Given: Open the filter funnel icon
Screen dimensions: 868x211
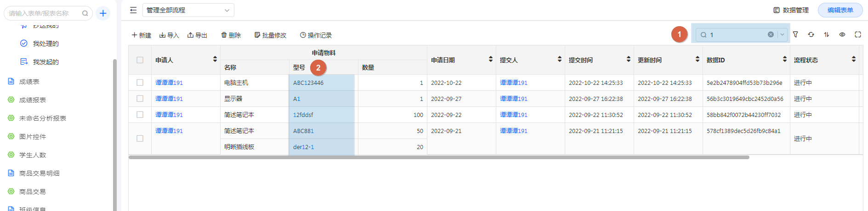Looking at the screenshot, I should (x=795, y=34).
